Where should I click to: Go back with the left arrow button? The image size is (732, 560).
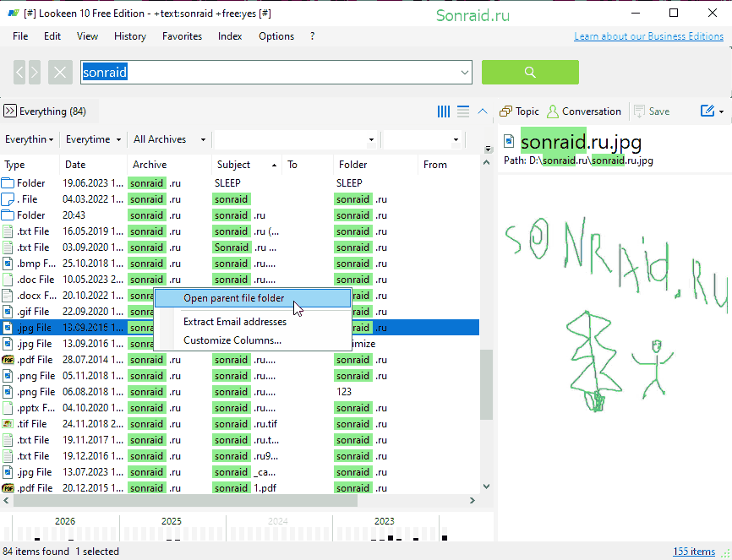click(x=19, y=72)
